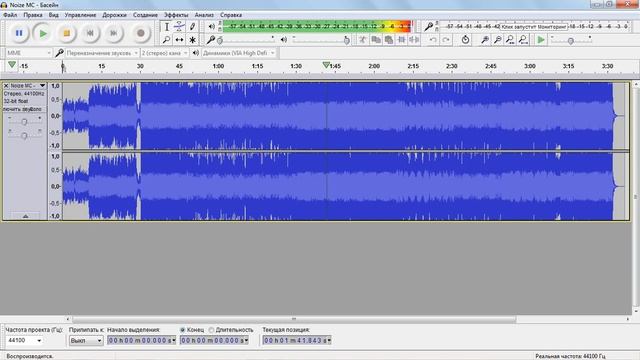Open the Вид menu
640x360 pixels.
53,15
